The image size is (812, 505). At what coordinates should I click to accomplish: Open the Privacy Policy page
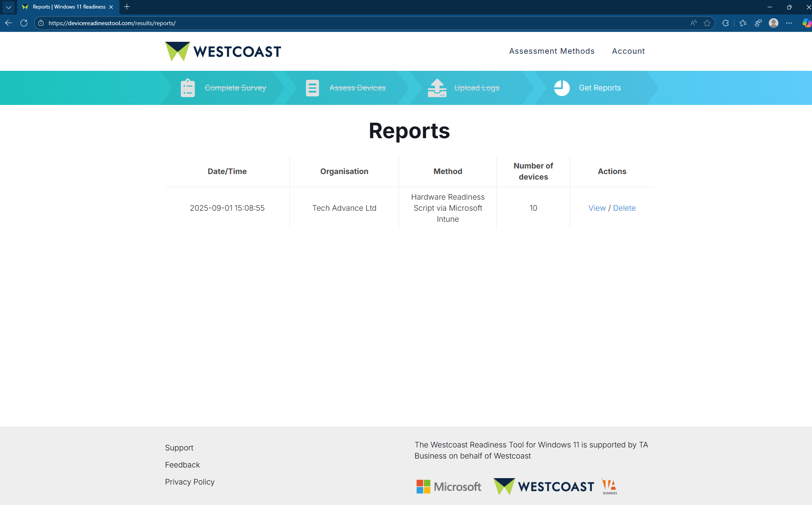(x=190, y=482)
